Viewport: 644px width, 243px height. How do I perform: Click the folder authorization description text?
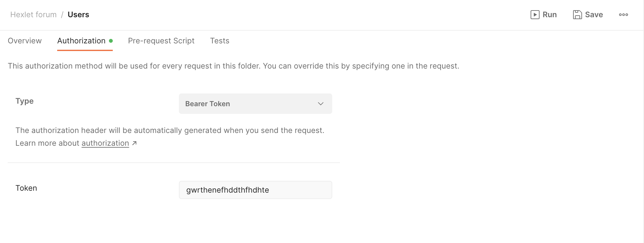point(233,66)
